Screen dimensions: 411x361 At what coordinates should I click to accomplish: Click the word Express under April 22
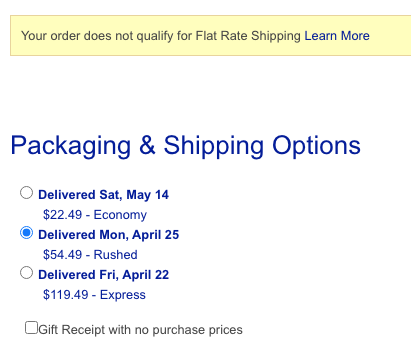tap(123, 295)
